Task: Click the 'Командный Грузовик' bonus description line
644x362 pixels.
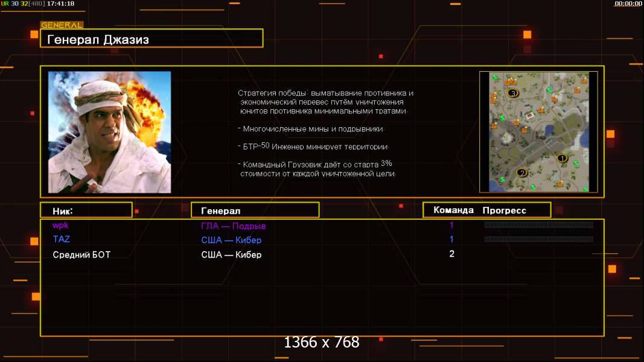Action: [x=317, y=169]
